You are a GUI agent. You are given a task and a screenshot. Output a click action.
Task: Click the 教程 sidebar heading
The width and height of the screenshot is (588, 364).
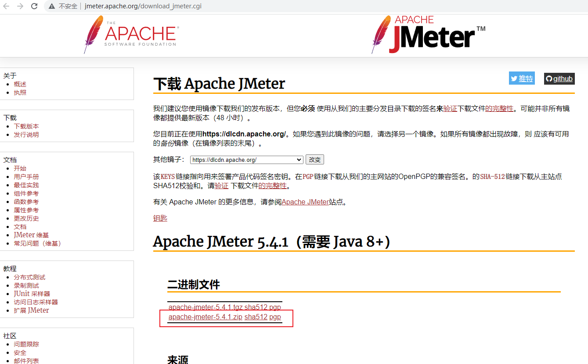pos(10,269)
